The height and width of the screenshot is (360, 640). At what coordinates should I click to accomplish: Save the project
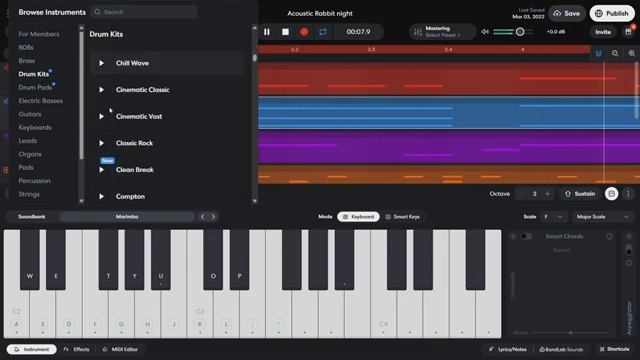[x=567, y=13]
